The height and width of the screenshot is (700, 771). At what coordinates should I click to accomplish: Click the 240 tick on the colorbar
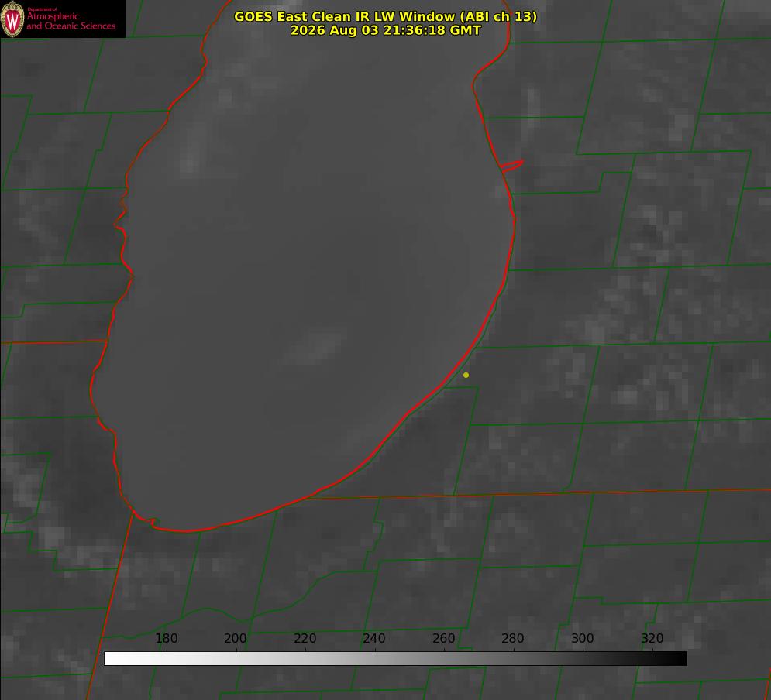[374, 638]
